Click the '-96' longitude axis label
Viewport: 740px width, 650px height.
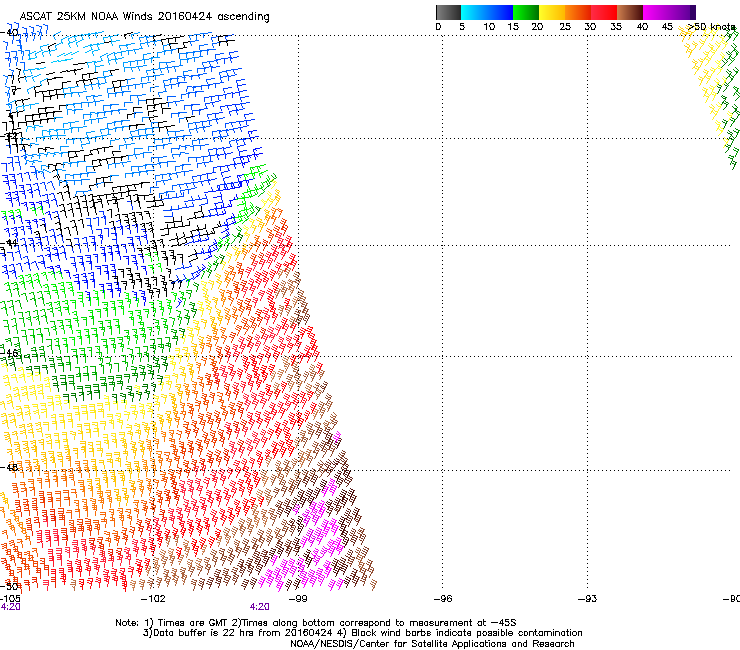(443, 599)
